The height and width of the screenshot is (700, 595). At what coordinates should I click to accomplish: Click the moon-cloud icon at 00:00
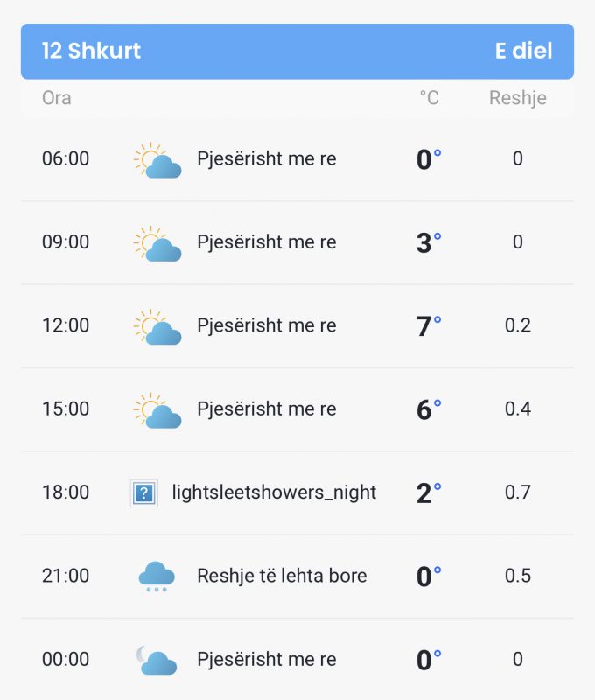(157, 660)
